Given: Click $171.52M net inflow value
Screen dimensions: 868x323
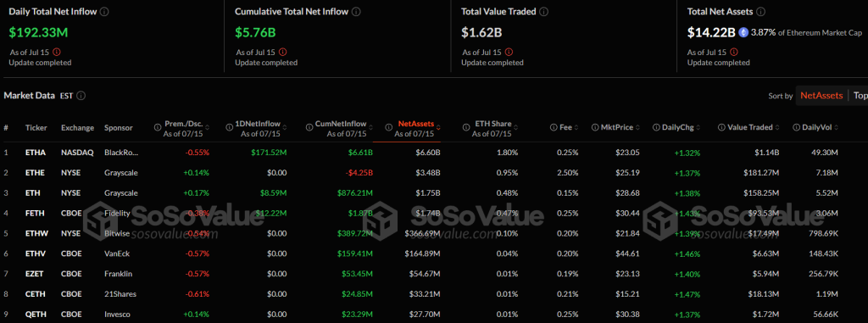Looking at the screenshot, I should click(x=270, y=153).
